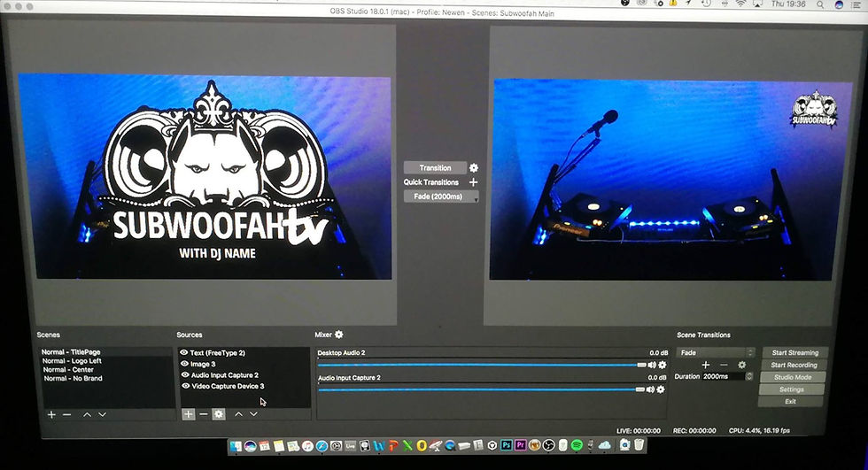Remove selected scene with minus icon
The height and width of the screenshot is (470, 868).
[67, 414]
